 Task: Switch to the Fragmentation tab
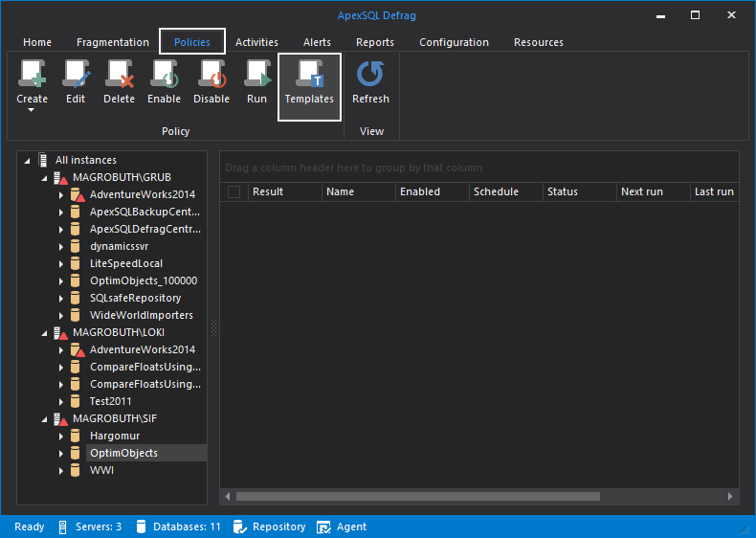[x=113, y=42]
